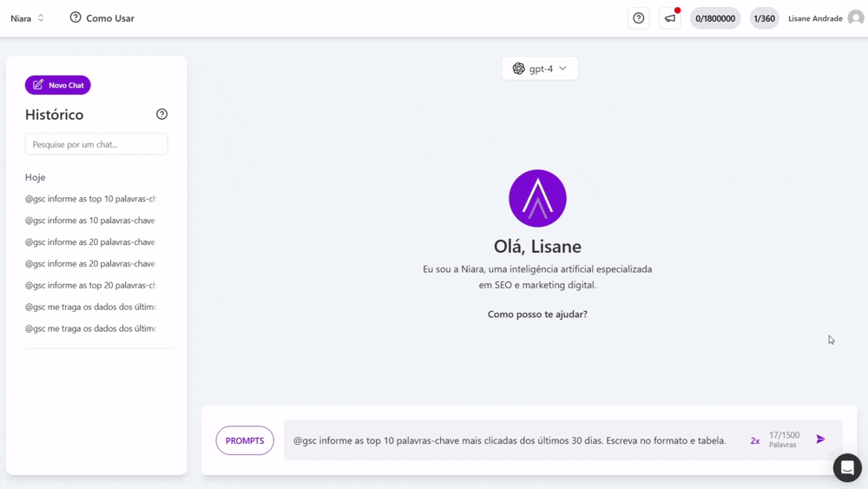Click the 2x multiplier indicator

point(755,441)
